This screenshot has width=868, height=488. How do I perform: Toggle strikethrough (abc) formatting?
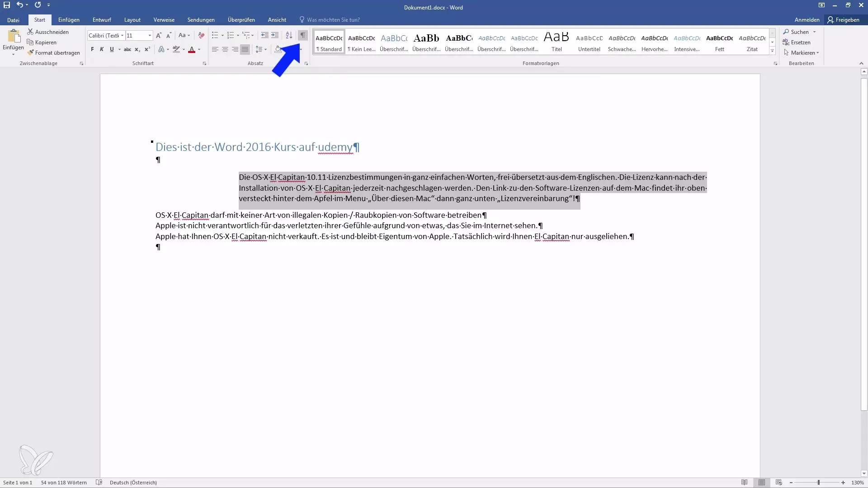(x=127, y=49)
